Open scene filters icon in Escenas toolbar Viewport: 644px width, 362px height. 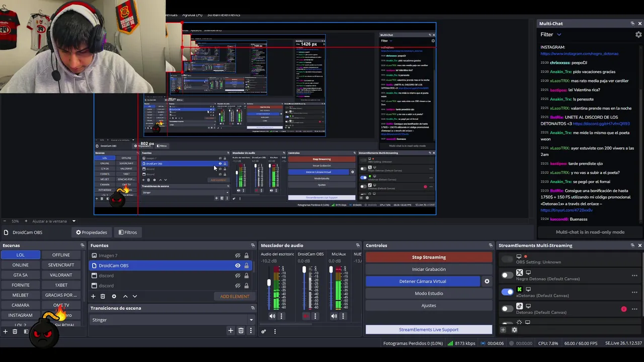coord(26,331)
